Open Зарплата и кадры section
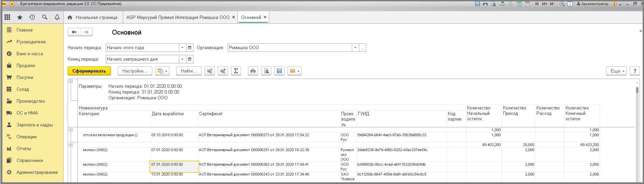 coord(33,125)
